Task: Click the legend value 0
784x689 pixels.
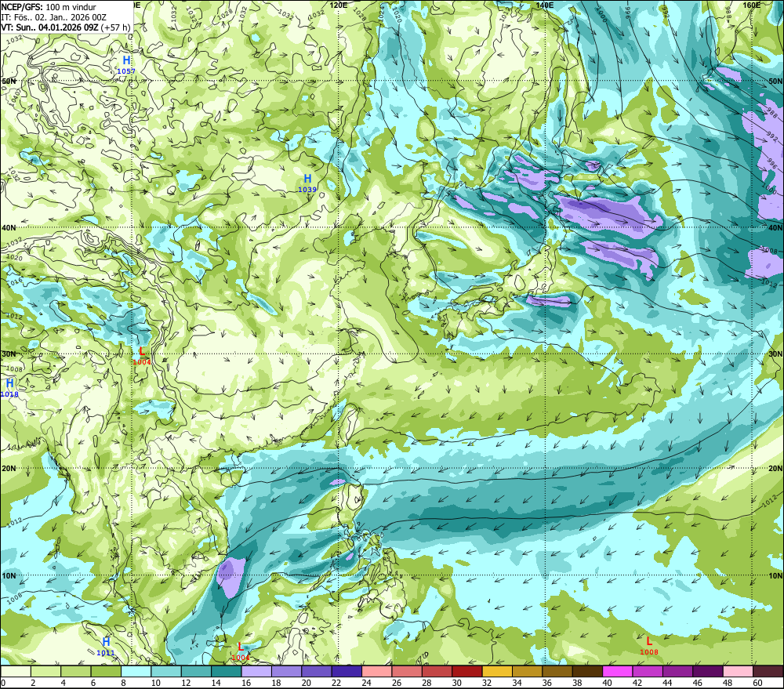Action: click(x=3, y=683)
